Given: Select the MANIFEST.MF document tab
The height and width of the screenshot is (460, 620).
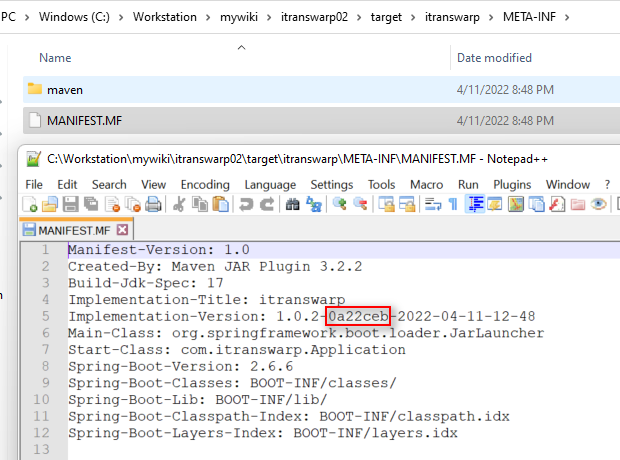Looking at the screenshot, I should [x=74, y=230].
